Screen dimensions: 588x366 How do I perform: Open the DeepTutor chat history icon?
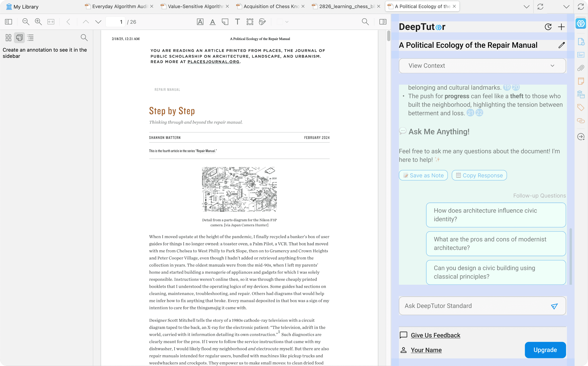548,27
